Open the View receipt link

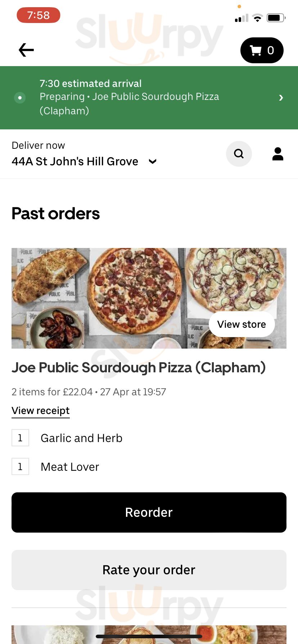tap(41, 411)
